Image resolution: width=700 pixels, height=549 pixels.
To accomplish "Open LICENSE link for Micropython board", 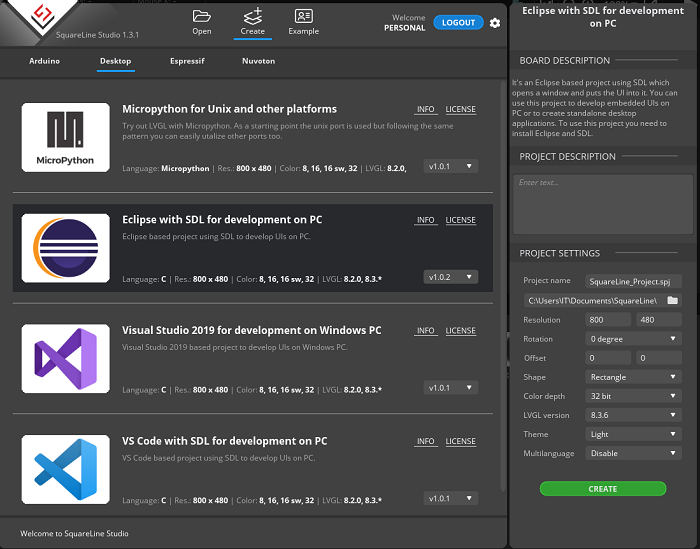I will 461,109.
